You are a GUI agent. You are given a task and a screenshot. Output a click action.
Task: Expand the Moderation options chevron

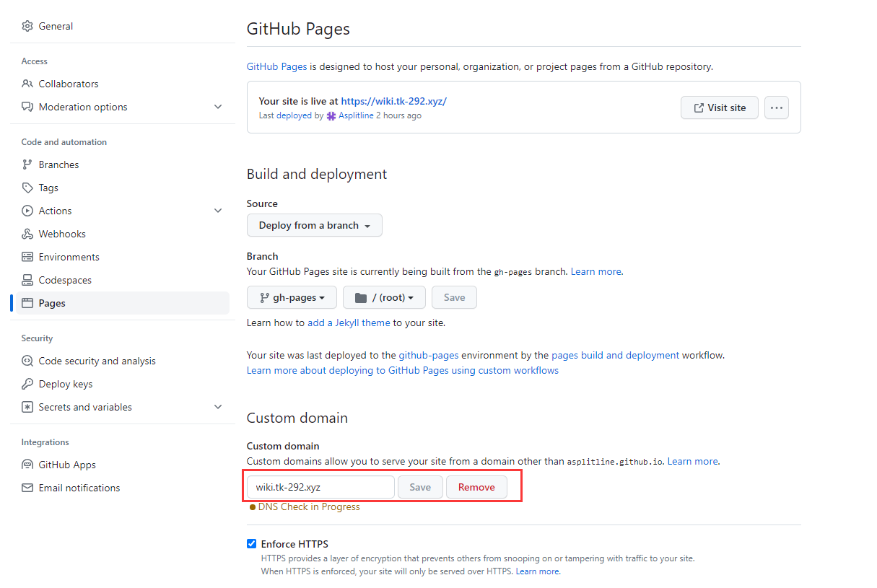[x=218, y=107]
